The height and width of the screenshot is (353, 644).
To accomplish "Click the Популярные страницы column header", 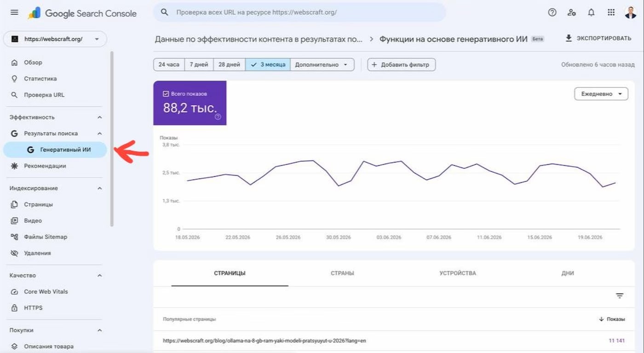I will pos(189,319).
